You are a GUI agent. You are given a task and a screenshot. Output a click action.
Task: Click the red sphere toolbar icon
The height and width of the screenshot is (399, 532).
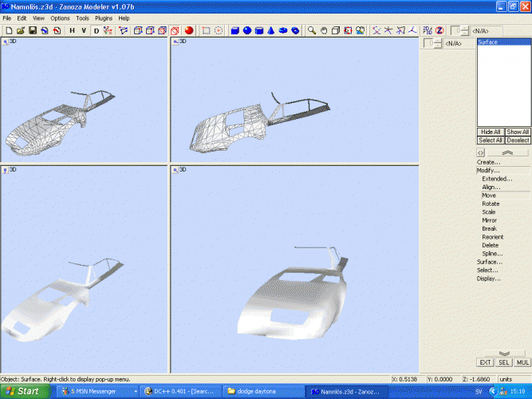point(190,30)
